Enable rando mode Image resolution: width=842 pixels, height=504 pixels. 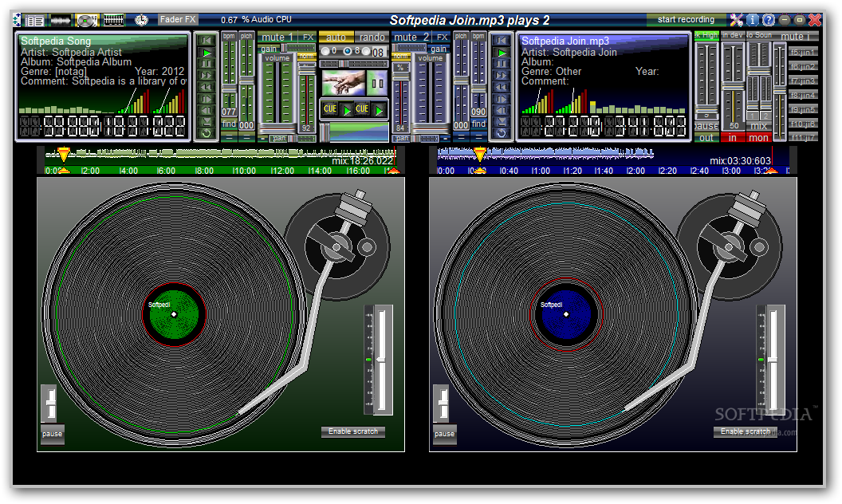point(372,37)
